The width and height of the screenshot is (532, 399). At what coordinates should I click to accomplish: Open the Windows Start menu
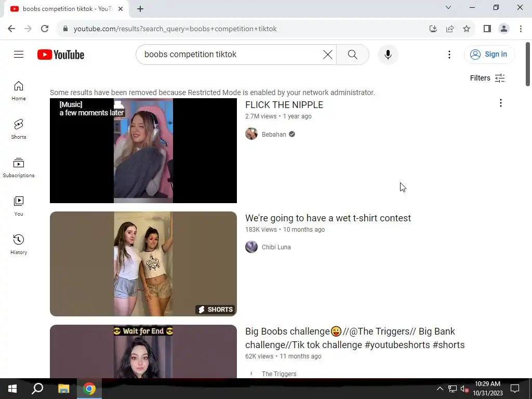click(x=12, y=389)
